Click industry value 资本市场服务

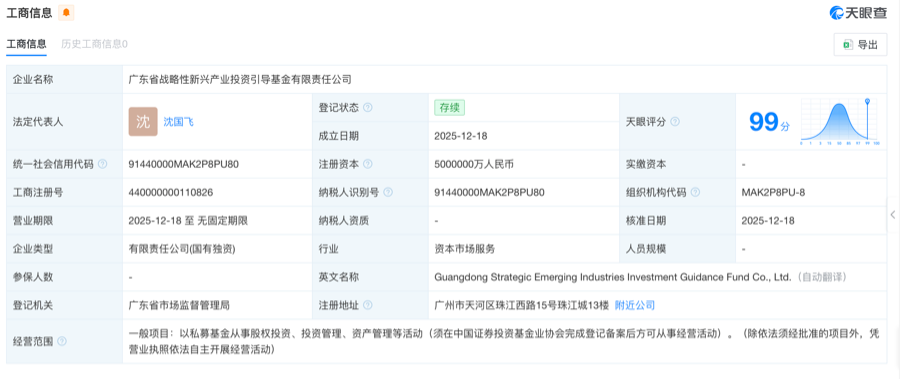pos(464,249)
